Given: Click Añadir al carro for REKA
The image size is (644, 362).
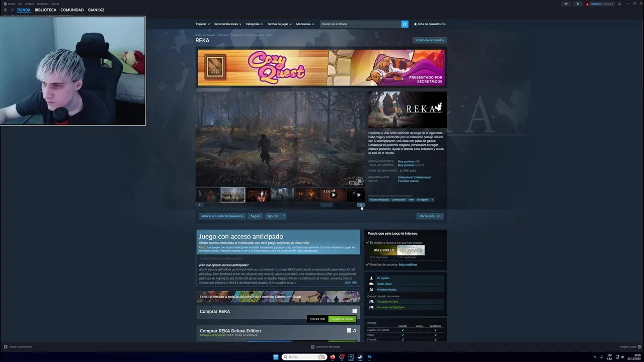Looking at the screenshot, I should tap(342, 319).
